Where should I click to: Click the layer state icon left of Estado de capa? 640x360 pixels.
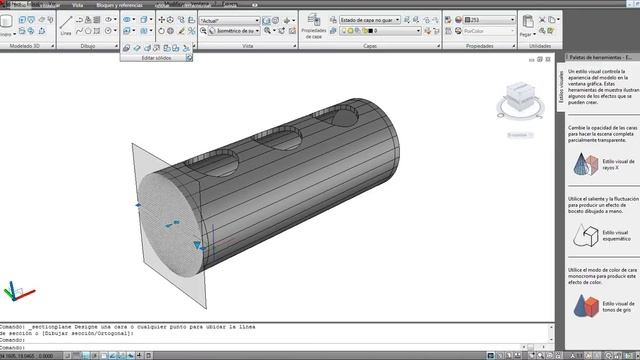coord(333,20)
